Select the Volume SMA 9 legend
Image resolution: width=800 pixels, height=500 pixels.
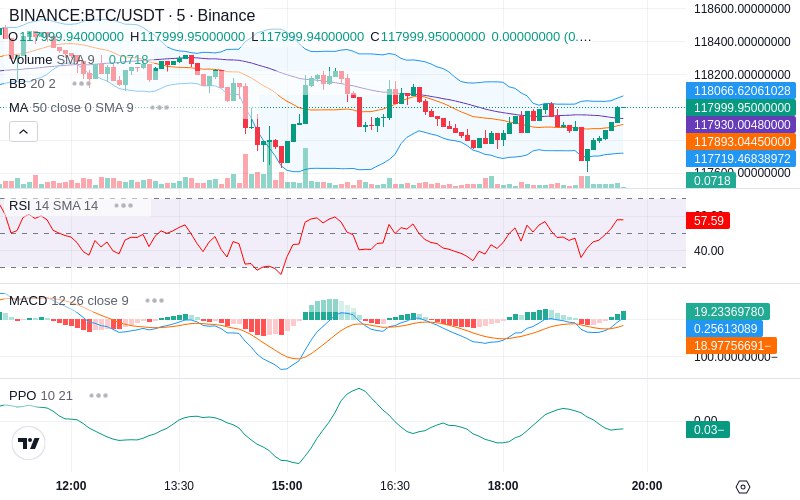tap(52, 60)
